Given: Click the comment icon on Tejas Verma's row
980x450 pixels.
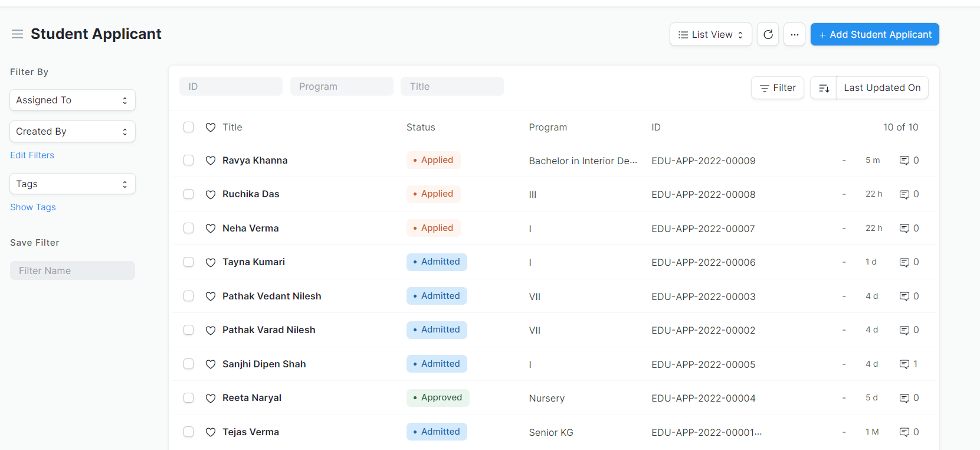Looking at the screenshot, I should (x=904, y=432).
